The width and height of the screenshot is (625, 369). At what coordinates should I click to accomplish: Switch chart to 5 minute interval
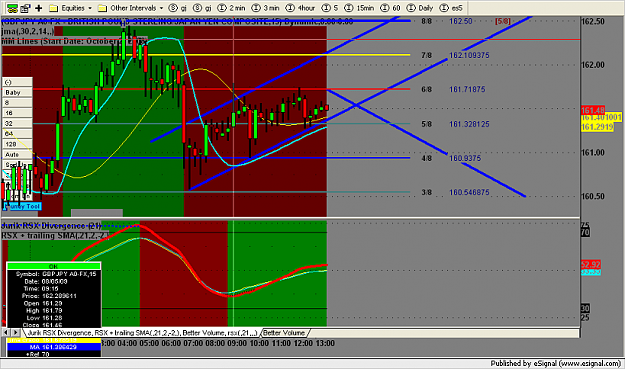(x=330, y=8)
